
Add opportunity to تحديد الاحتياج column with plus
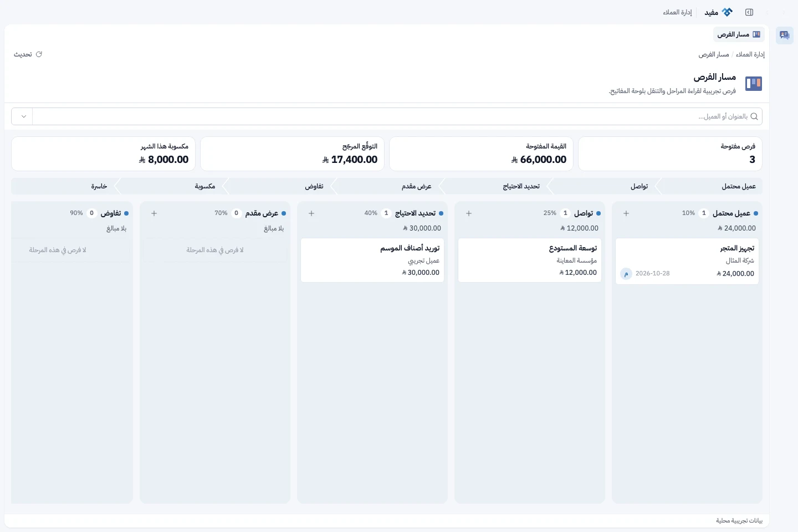coord(311,213)
